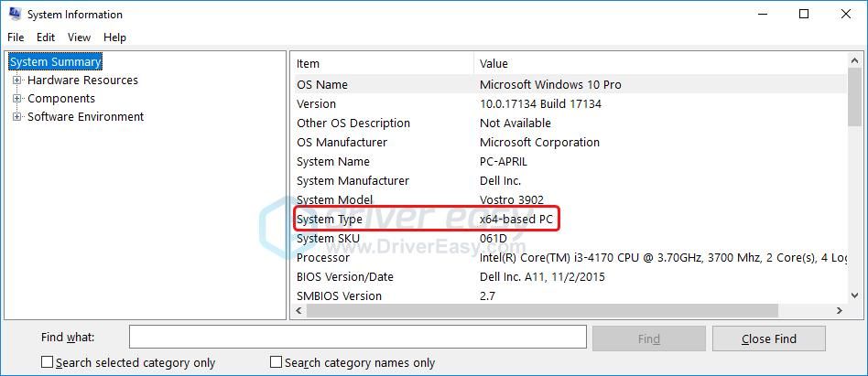Open the File menu
Viewport: 868px width, 376px height.
(16, 38)
